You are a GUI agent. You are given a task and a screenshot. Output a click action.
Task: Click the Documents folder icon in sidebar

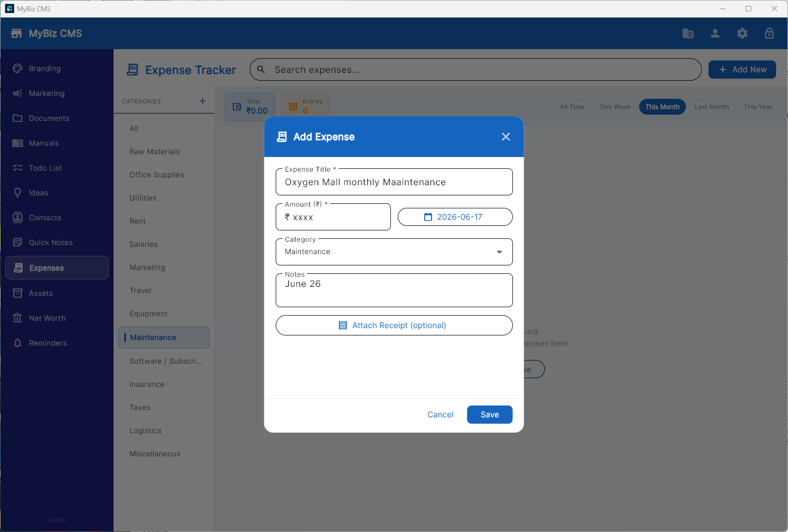point(18,118)
